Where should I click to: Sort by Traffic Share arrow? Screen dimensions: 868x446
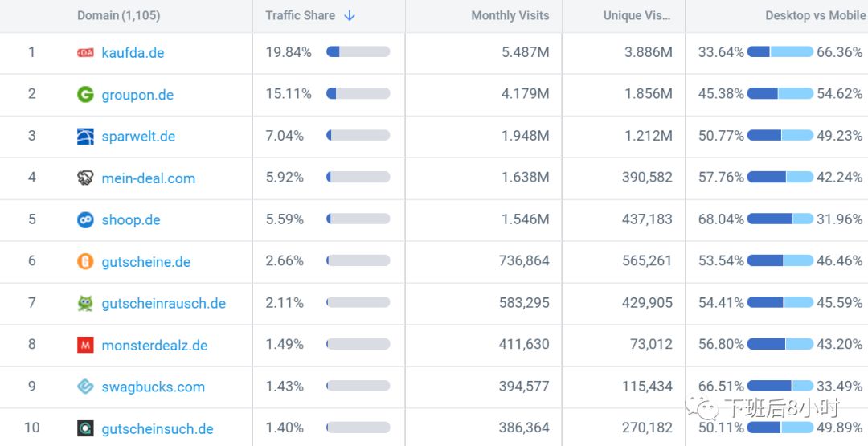pyautogui.click(x=350, y=16)
